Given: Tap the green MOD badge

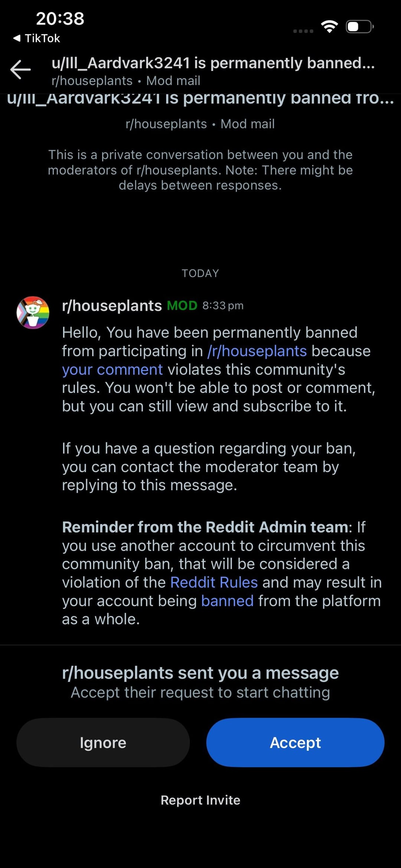Looking at the screenshot, I should point(182,306).
